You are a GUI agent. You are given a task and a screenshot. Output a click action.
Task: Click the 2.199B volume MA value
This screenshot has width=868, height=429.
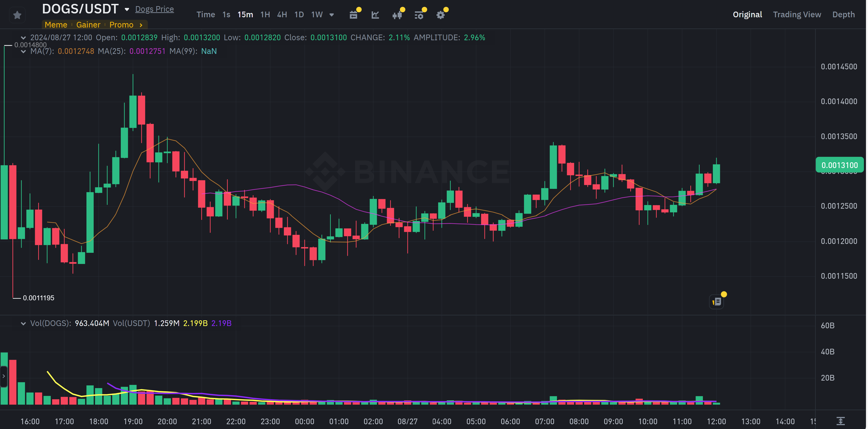click(x=195, y=323)
